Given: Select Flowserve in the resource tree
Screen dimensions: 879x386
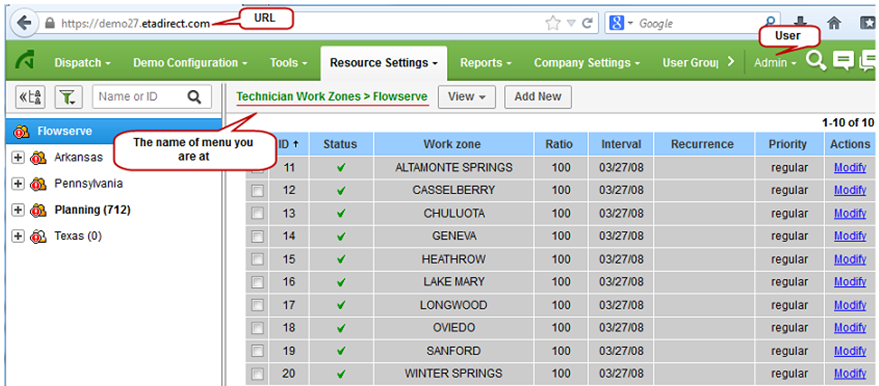Looking at the screenshot, I should [114, 132].
